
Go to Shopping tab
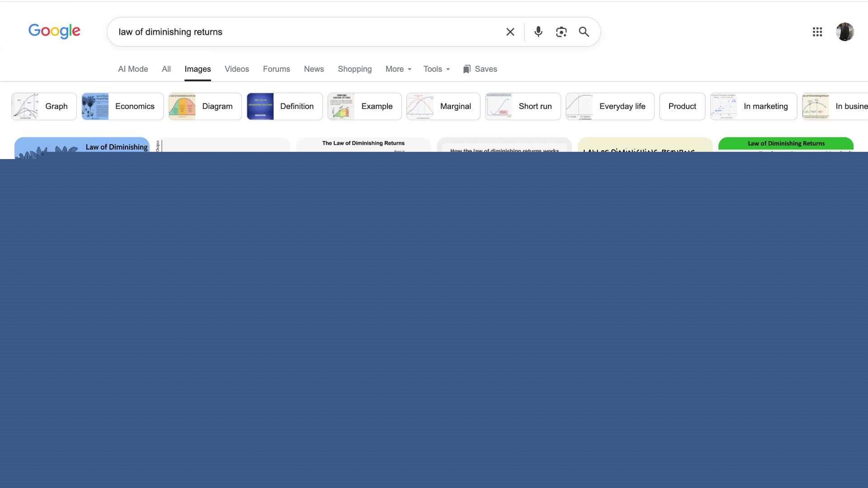pos(355,69)
